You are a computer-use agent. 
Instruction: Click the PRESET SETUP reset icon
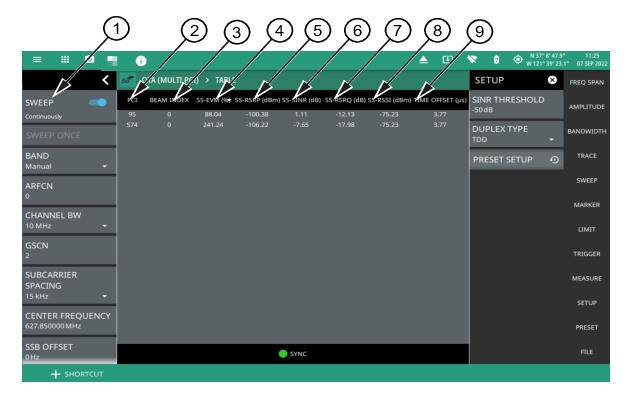point(554,160)
